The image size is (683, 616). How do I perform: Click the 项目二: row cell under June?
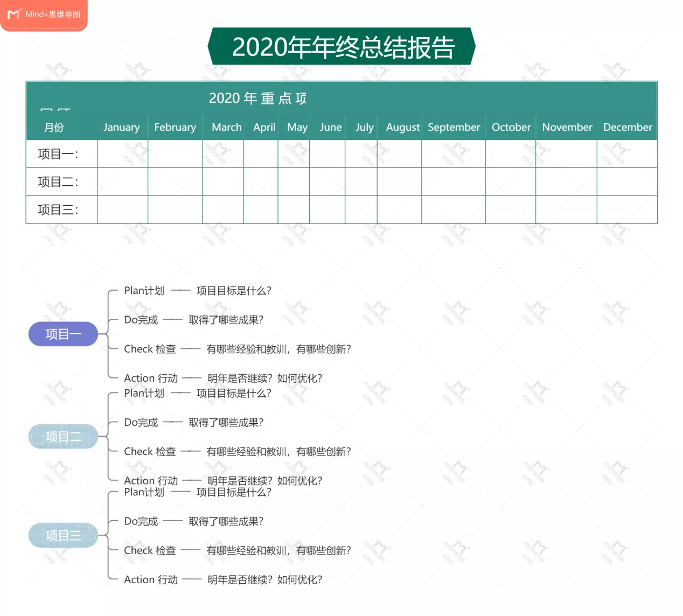tap(327, 182)
